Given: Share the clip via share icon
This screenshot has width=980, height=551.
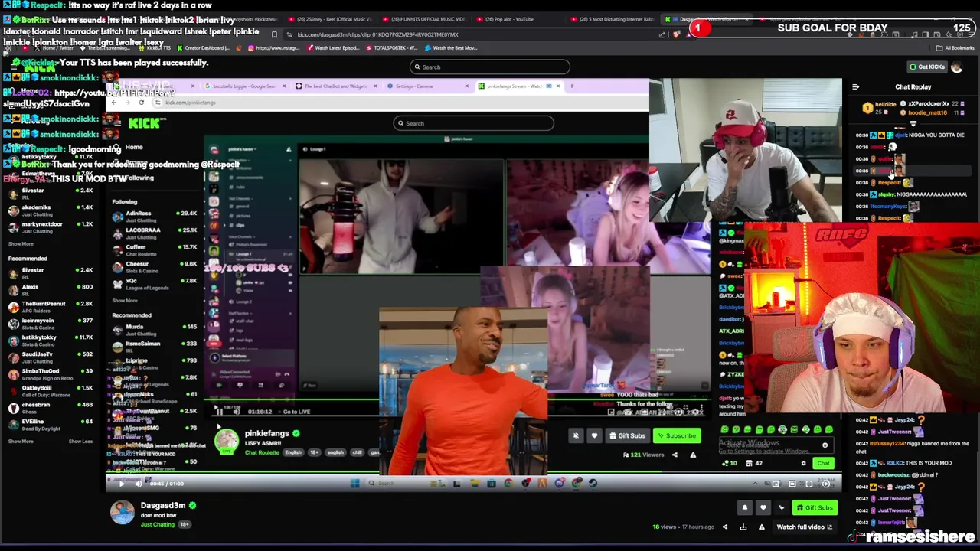Looking at the screenshot, I should tap(724, 527).
